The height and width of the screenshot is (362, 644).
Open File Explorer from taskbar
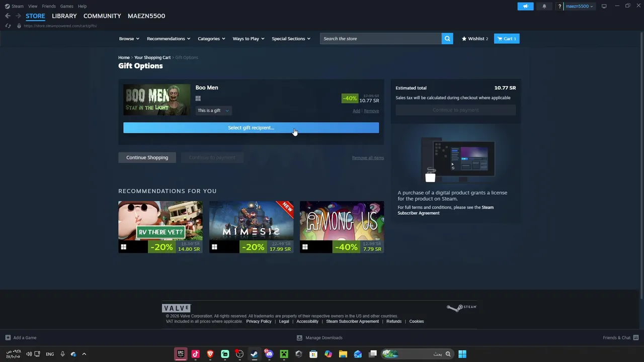[343, 354]
